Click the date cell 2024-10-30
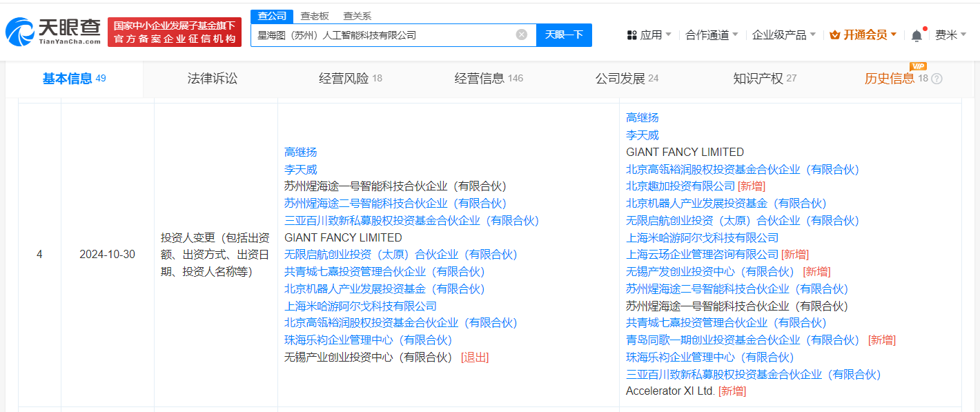 click(107, 255)
